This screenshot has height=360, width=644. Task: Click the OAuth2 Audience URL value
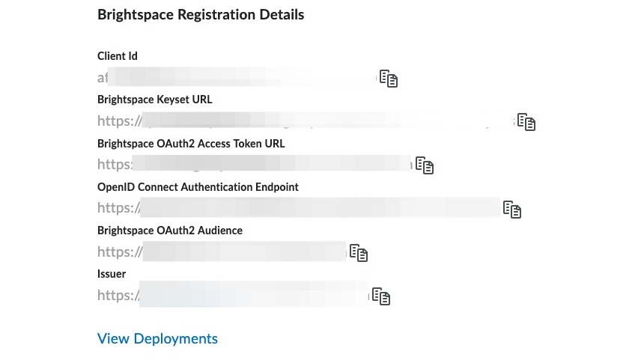pos(222,252)
